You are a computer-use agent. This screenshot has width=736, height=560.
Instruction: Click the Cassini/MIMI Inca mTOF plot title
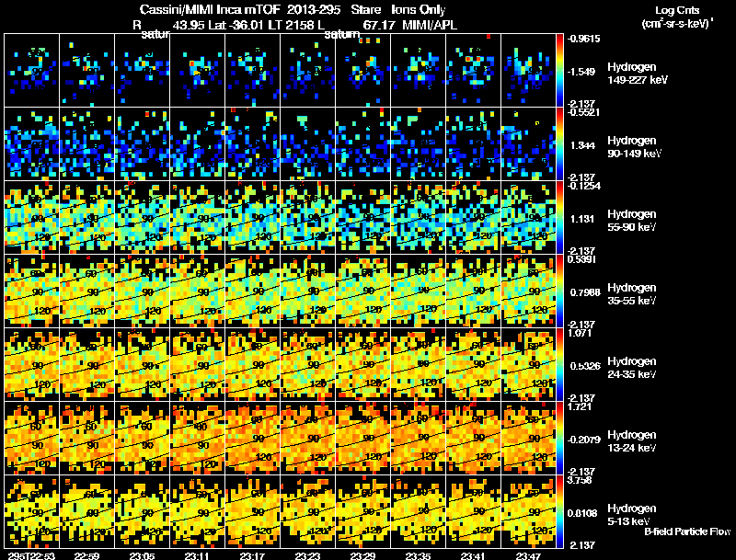point(293,9)
